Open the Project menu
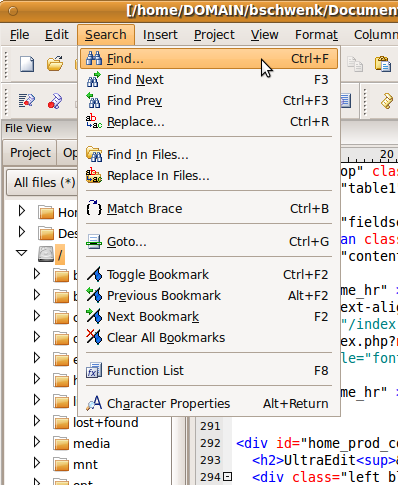 (214, 35)
